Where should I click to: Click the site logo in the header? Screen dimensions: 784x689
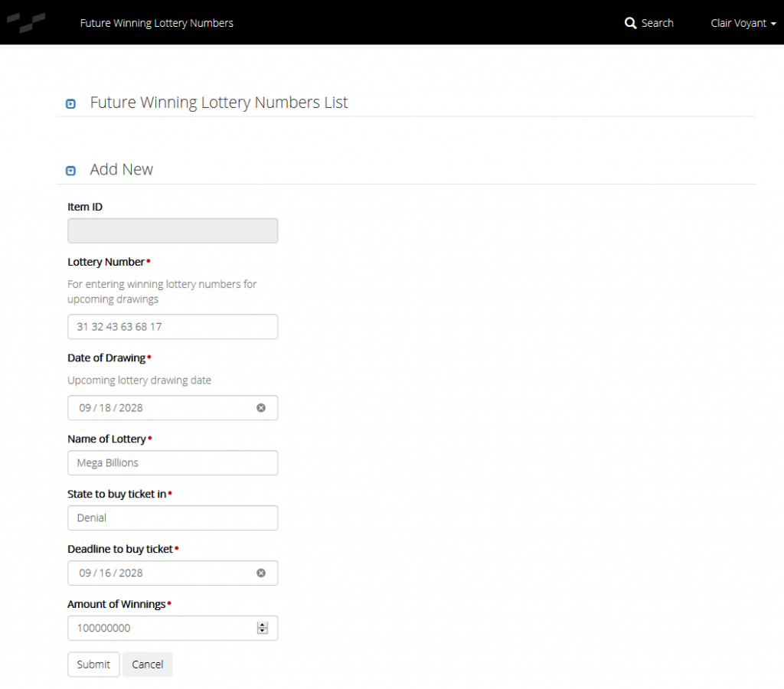[x=26, y=22]
